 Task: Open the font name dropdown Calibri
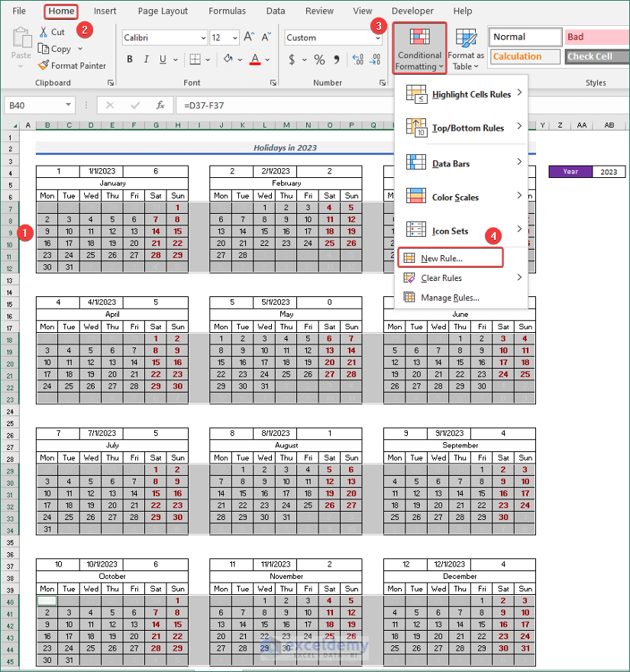(x=204, y=37)
